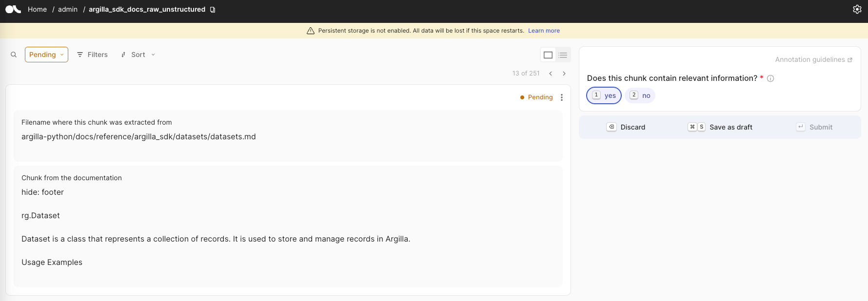This screenshot has width=868, height=301.
Task: Go to the next record
Action: [564, 74]
